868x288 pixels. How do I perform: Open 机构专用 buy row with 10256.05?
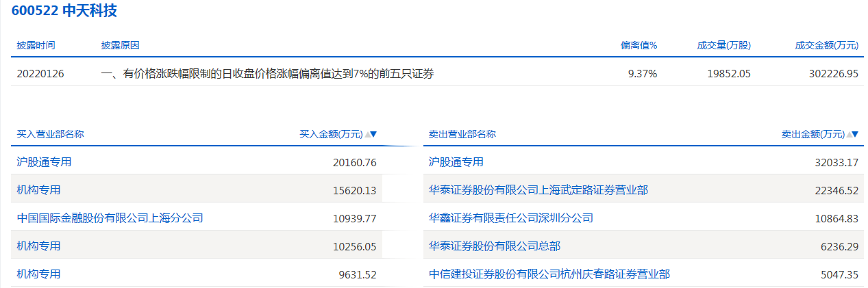[38, 246]
